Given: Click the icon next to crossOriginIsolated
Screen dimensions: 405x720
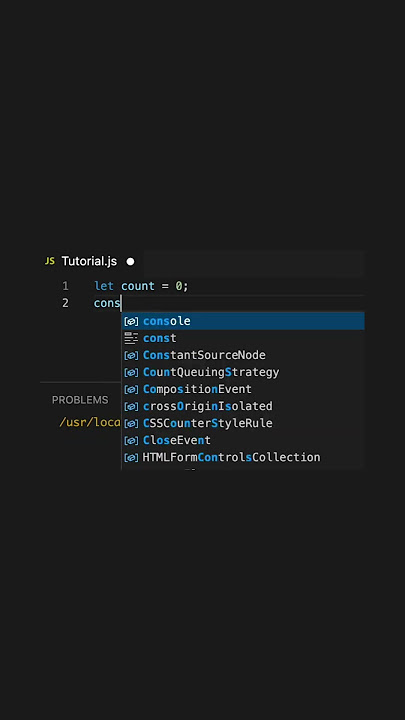Looking at the screenshot, I should pyautogui.click(x=131, y=406).
